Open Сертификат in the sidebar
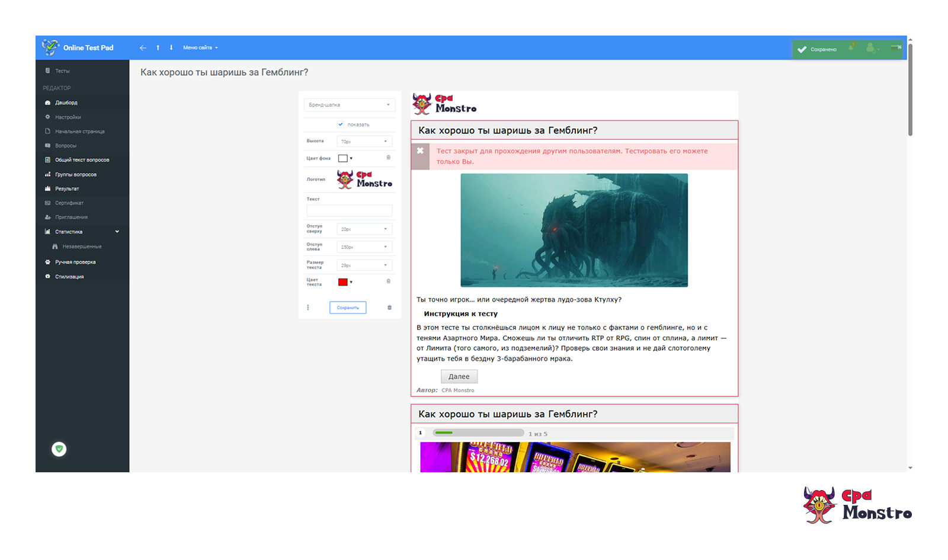 point(82,203)
